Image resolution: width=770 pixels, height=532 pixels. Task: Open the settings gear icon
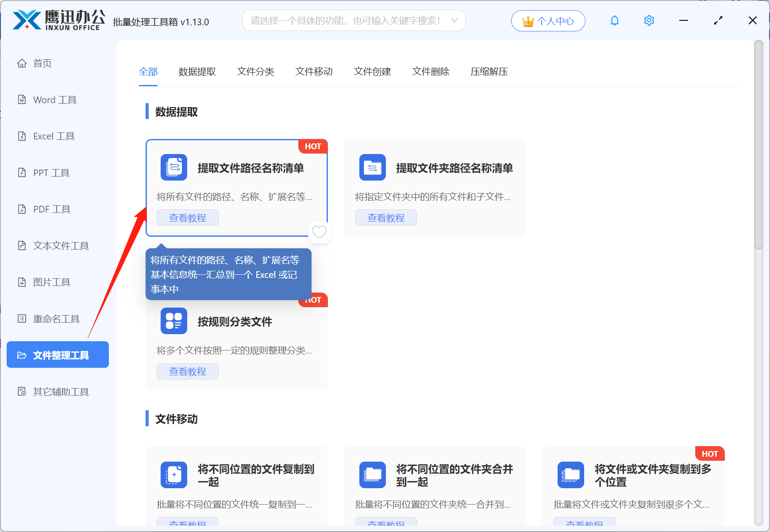(x=649, y=20)
